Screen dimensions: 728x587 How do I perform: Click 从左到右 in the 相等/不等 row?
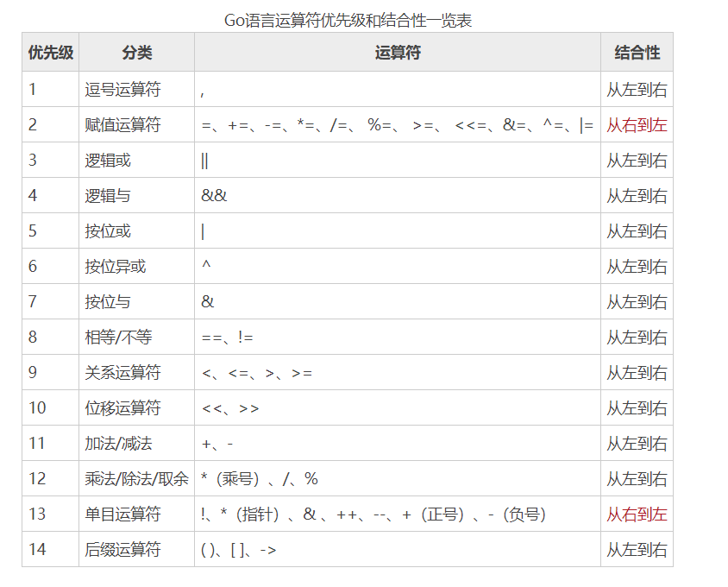click(x=637, y=337)
